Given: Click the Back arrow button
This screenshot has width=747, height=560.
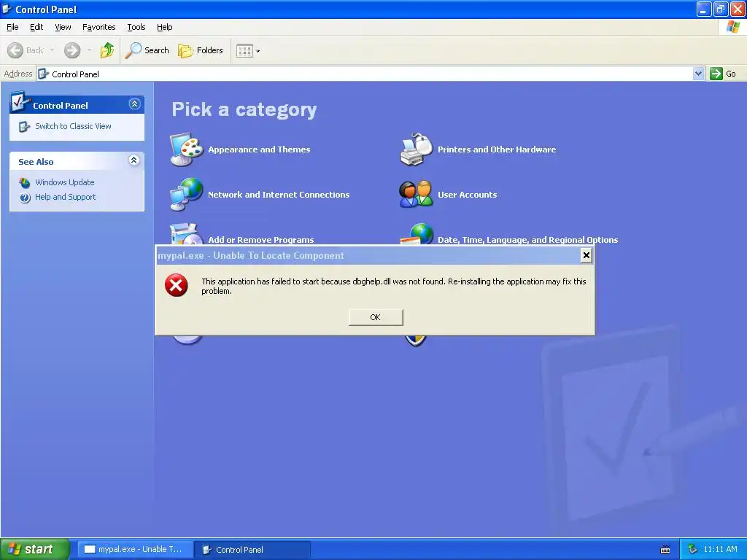Looking at the screenshot, I should click(x=26, y=50).
